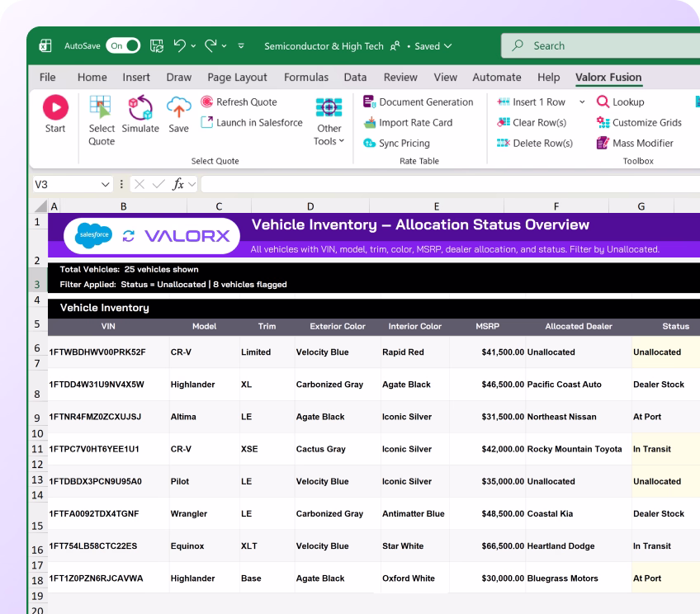Click the cloud Save icon
The width and height of the screenshot is (700, 614).
pyautogui.click(x=178, y=107)
